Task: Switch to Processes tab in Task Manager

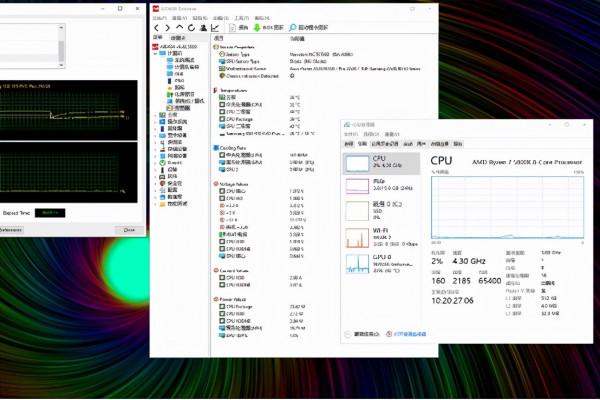Action: (349, 144)
